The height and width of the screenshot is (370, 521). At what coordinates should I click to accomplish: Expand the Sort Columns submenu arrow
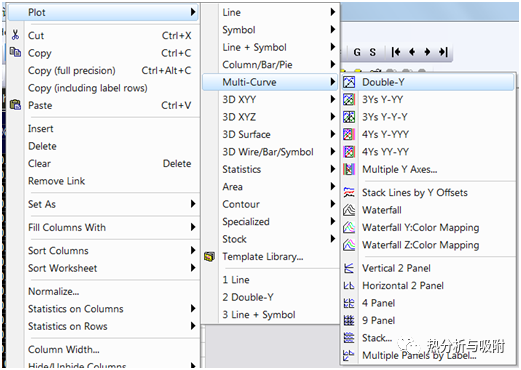click(193, 250)
